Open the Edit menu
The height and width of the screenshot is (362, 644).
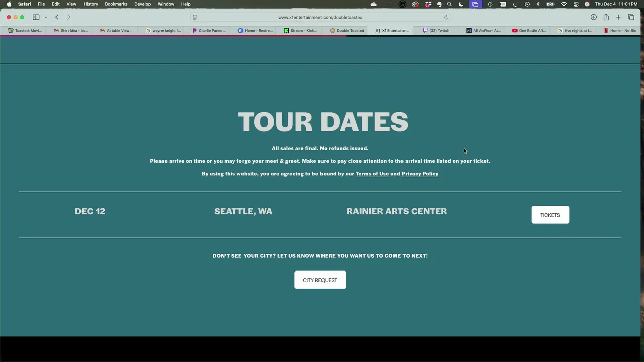pyautogui.click(x=56, y=4)
